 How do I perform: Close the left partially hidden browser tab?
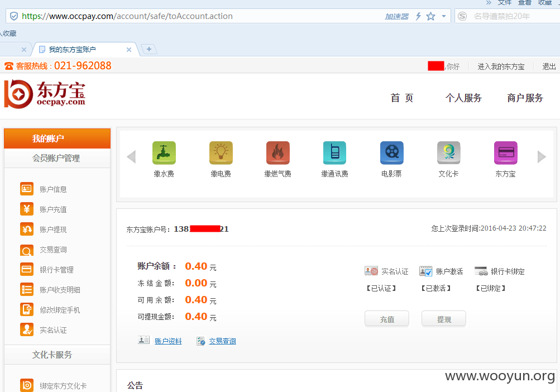pos(24,50)
